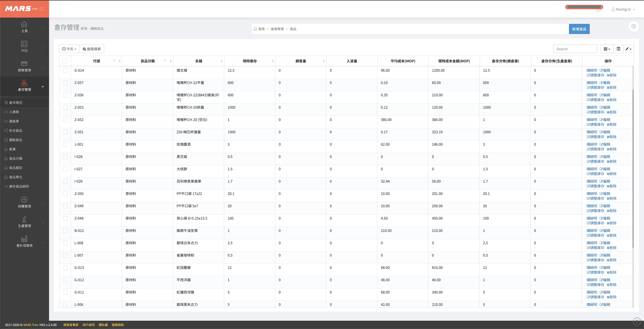Select 拆合貨品 in the sidebar submenu
Screen dimensions: 644x329
tap(25, 131)
